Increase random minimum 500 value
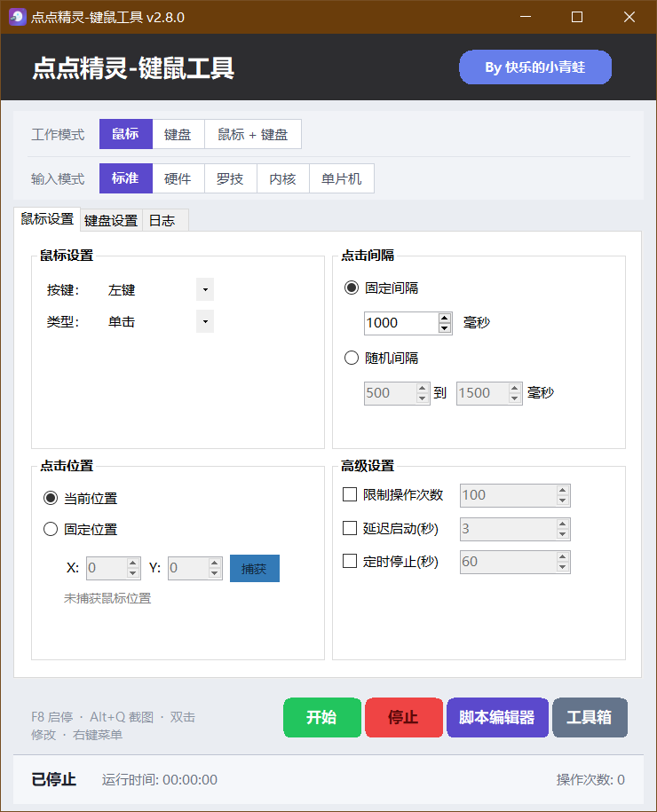The width and height of the screenshot is (657, 812). click(423, 388)
